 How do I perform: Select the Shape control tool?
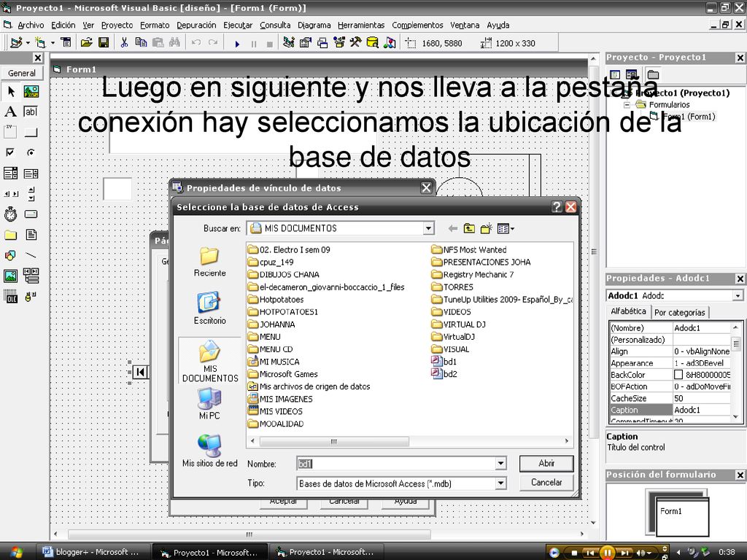pyautogui.click(x=10, y=255)
